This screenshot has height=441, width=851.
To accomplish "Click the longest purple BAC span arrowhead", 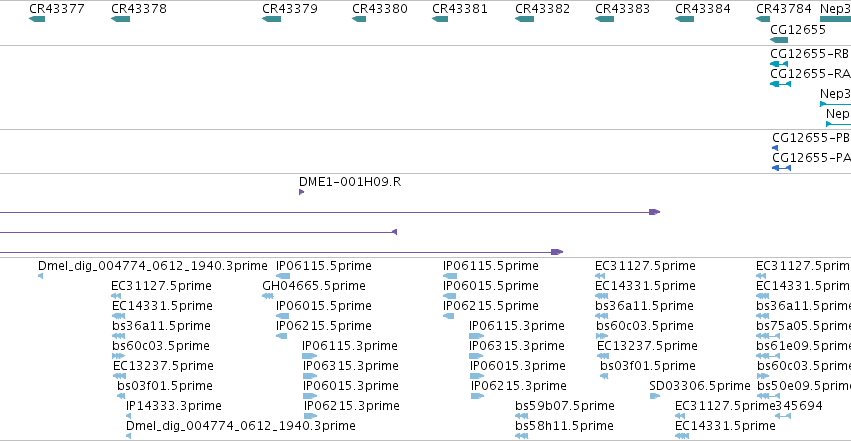I will pos(655,212).
